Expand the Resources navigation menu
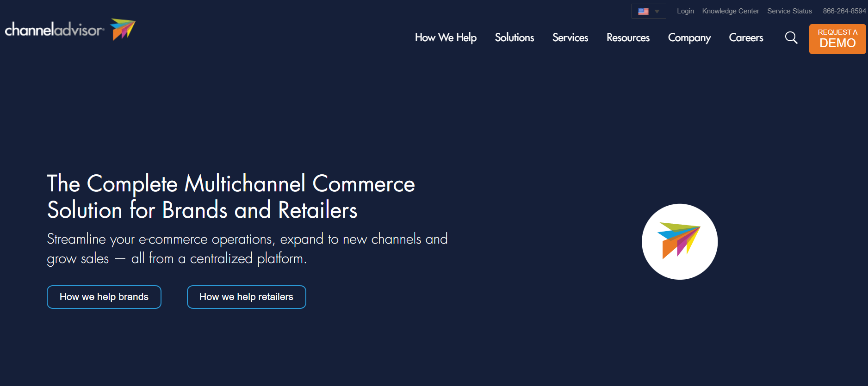This screenshot has height=386, width=868. [x=628, y=37]
